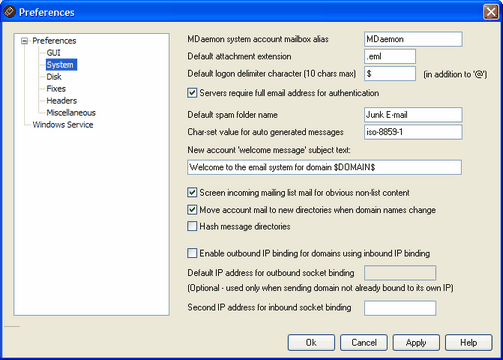Screen dimensions: 503x360
Task: Collapse the Preferences tree node
Action: tap(24, 41)
